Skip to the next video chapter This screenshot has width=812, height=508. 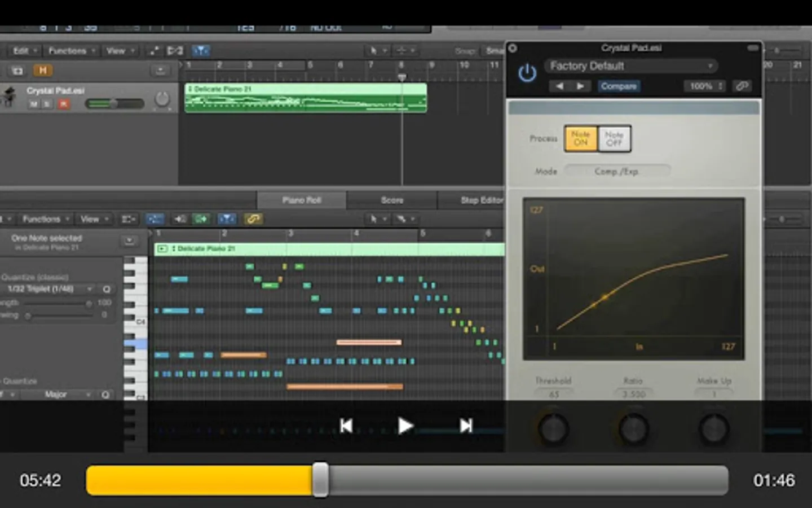tap(466, 426)
